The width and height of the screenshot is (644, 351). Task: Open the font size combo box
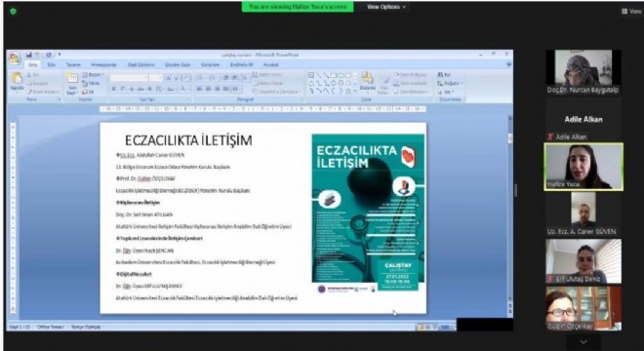(x=156, y=78)
